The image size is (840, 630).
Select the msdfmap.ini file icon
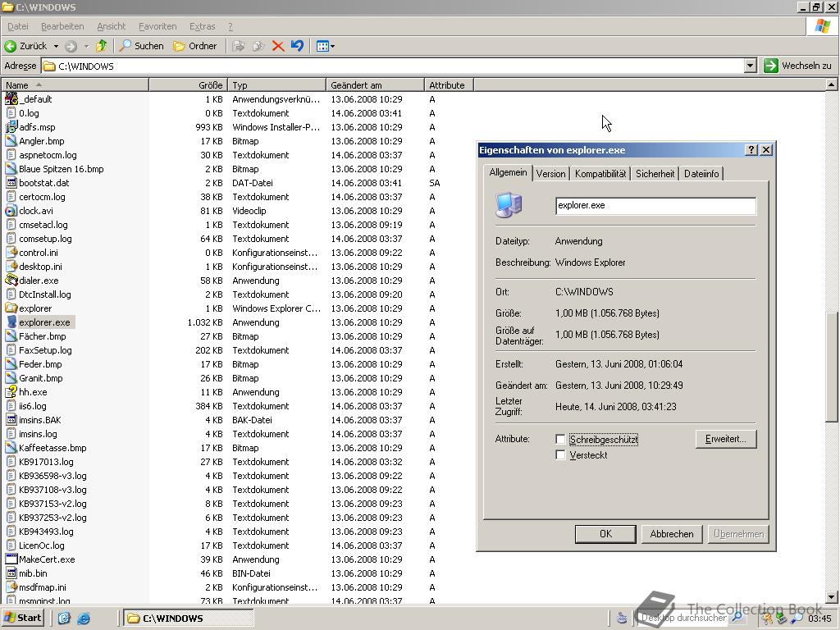pos(11,587)
